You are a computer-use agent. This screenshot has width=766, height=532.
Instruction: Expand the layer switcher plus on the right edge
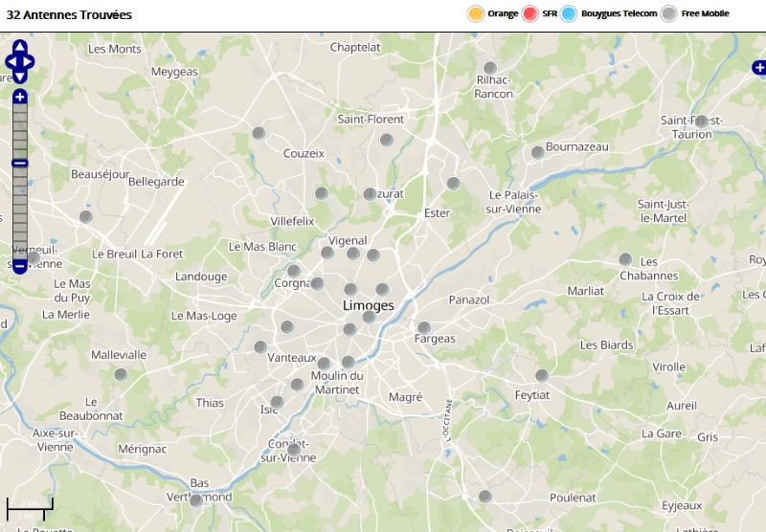pyautogui.click(x=759, y=67)
